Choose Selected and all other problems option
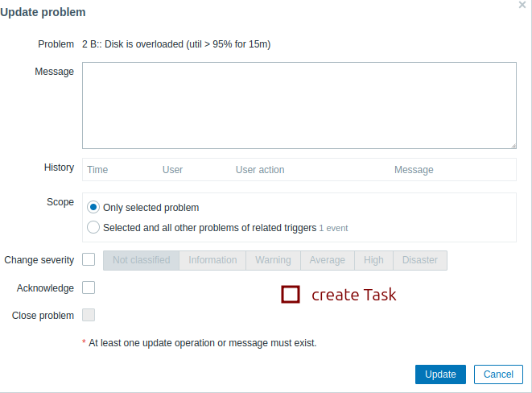The height and width of the screenshot is (393, 532). [93, 227]
